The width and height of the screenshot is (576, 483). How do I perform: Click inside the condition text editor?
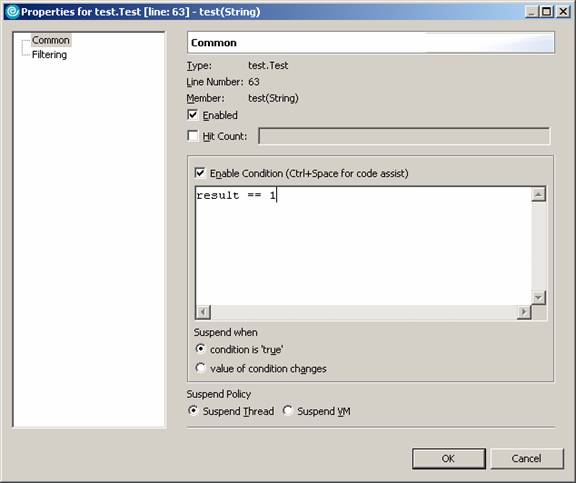pos(363,246)
